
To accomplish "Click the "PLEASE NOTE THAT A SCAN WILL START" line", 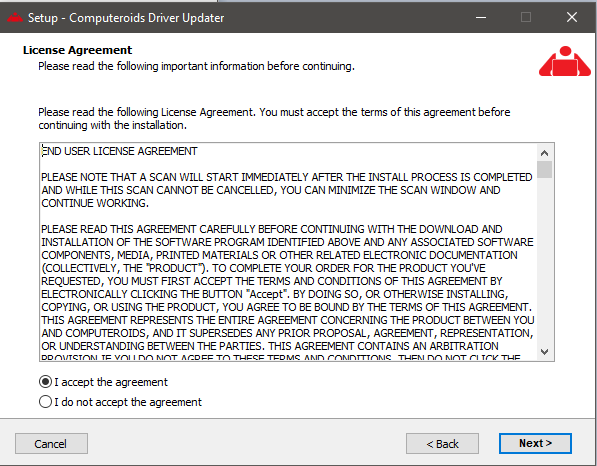I will pyautogui.click(x=287, y=177).
